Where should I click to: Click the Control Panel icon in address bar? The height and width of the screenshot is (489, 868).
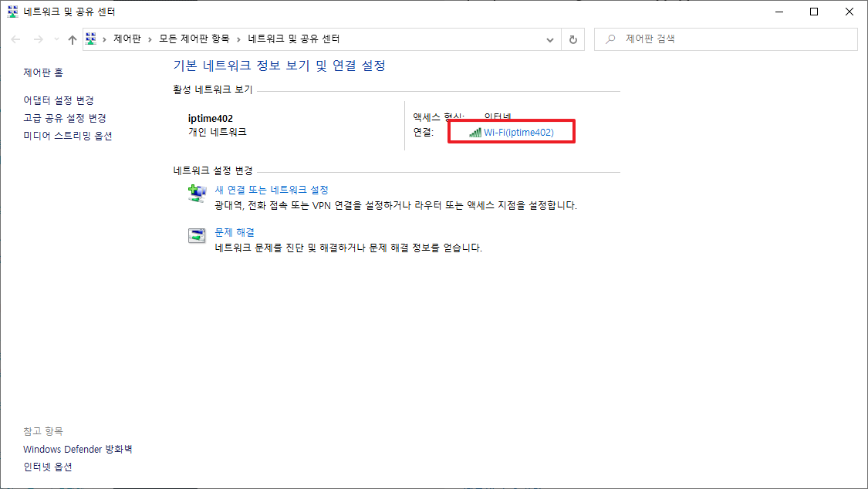click(91, 39)
